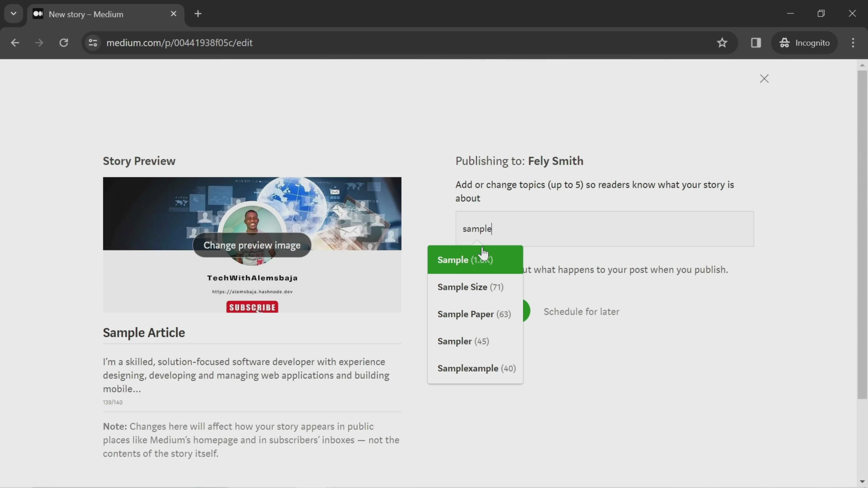Click Schedule for later button
Screen dimensions: 868x488
(x=581, y=311)
